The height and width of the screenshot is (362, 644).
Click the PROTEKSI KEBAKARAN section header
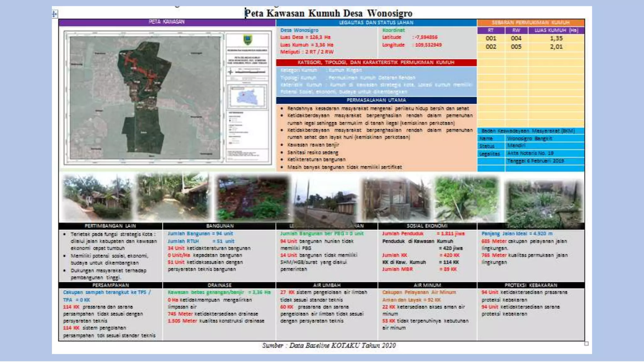click(530, 285)
